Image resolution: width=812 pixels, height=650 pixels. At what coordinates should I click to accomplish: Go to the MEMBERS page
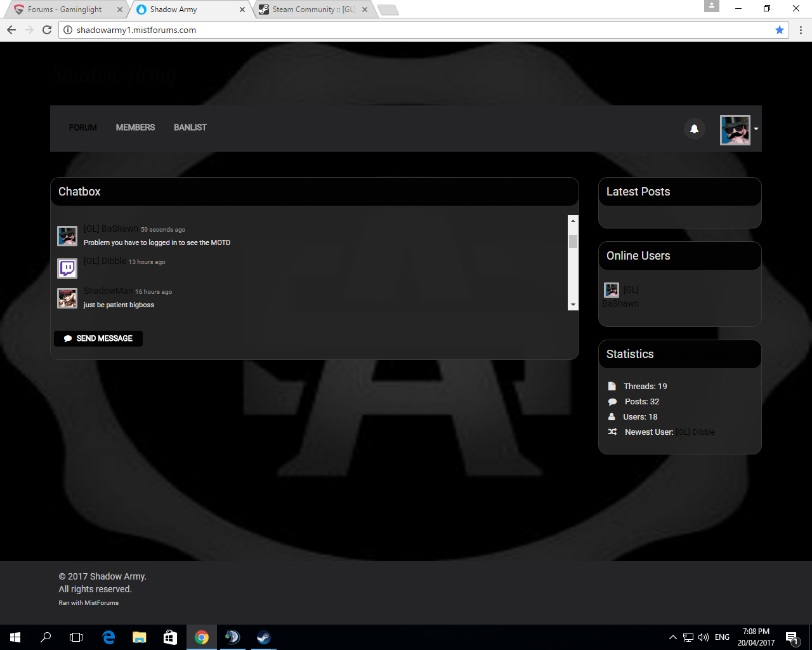(135, 128)
